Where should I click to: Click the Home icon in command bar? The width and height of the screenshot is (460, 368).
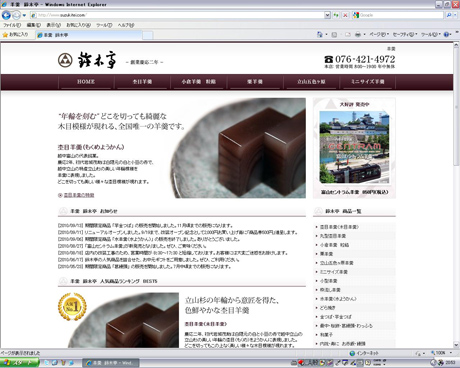tap(320, 34)
